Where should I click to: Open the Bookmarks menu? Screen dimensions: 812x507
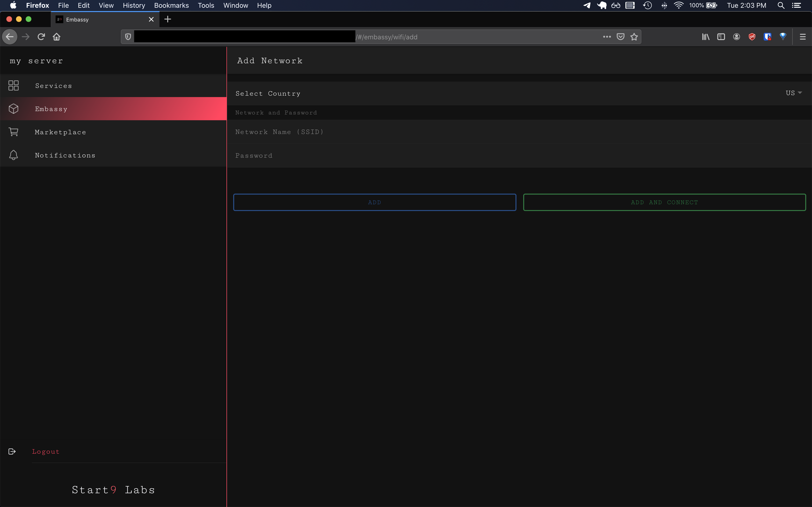point(171,5)
